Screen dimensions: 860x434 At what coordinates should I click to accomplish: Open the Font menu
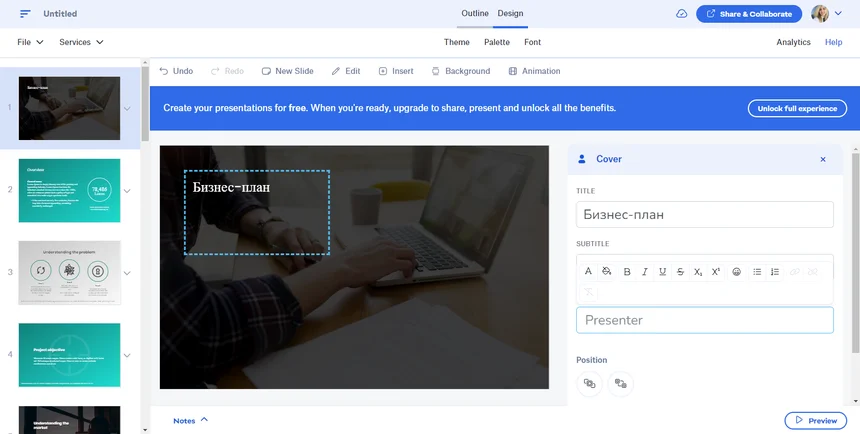[x=532, y=42]
